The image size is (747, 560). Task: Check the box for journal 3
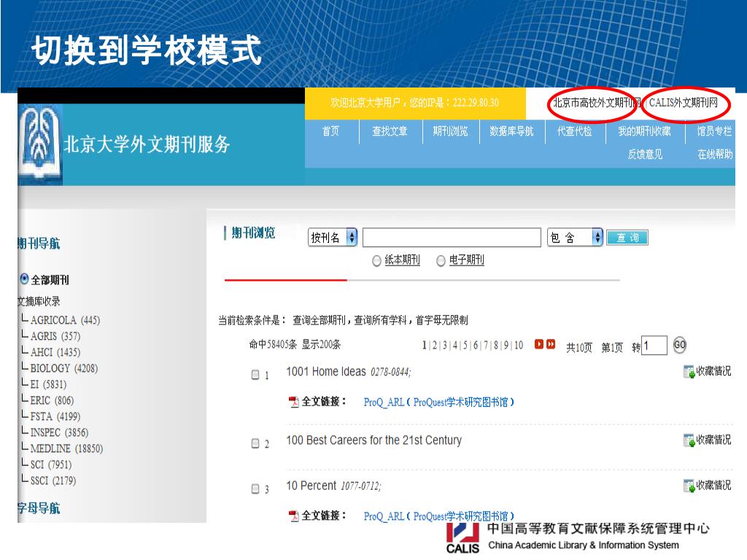pos(255,489)
